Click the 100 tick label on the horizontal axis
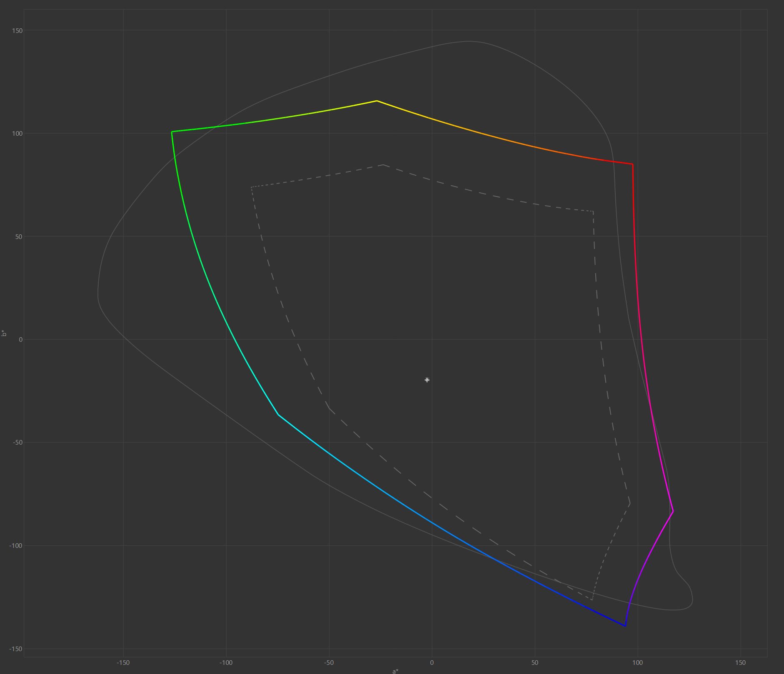784x674 pixels. 637,662
